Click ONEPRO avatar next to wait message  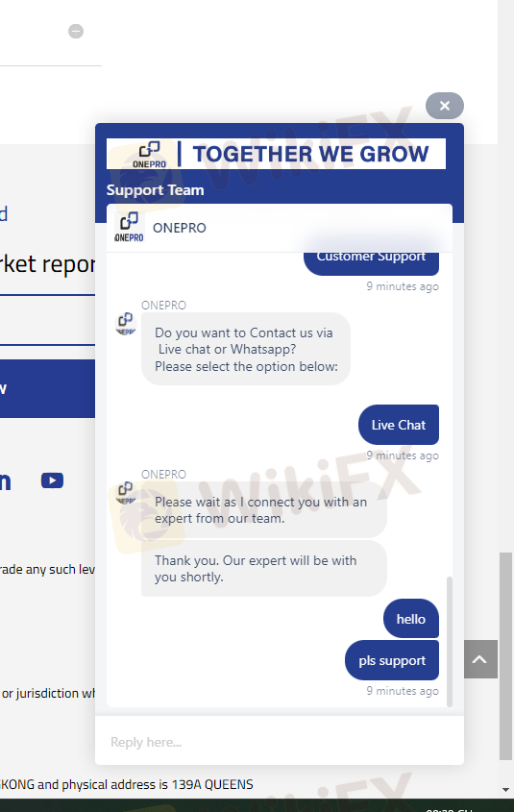125,492
